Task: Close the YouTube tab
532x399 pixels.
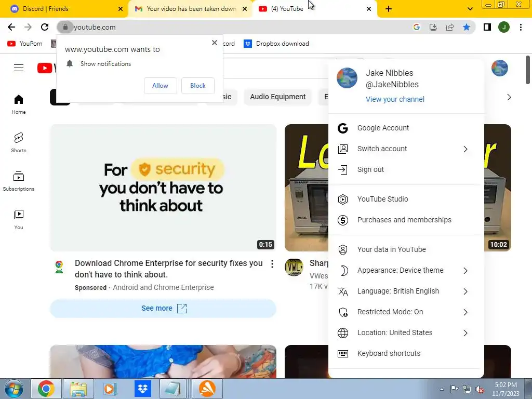Action: point(369,9)
